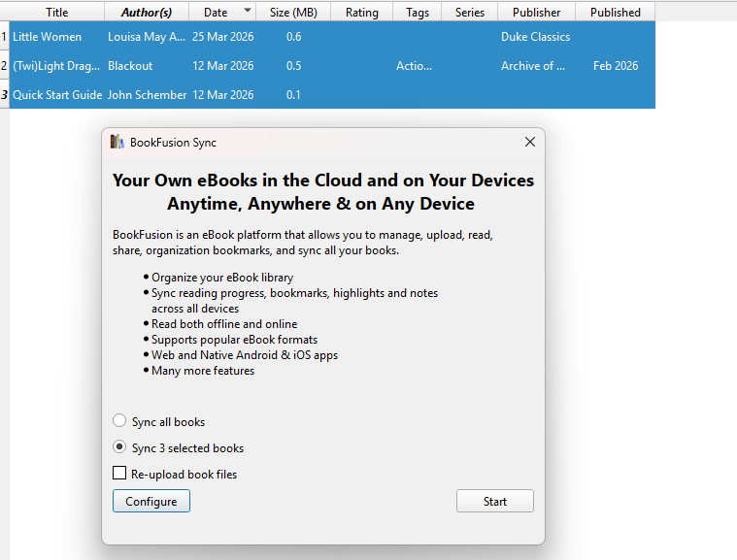This screenshot has width=737, height=560.
Task: Sort library by Title column
Action: (x=57, y=13)
